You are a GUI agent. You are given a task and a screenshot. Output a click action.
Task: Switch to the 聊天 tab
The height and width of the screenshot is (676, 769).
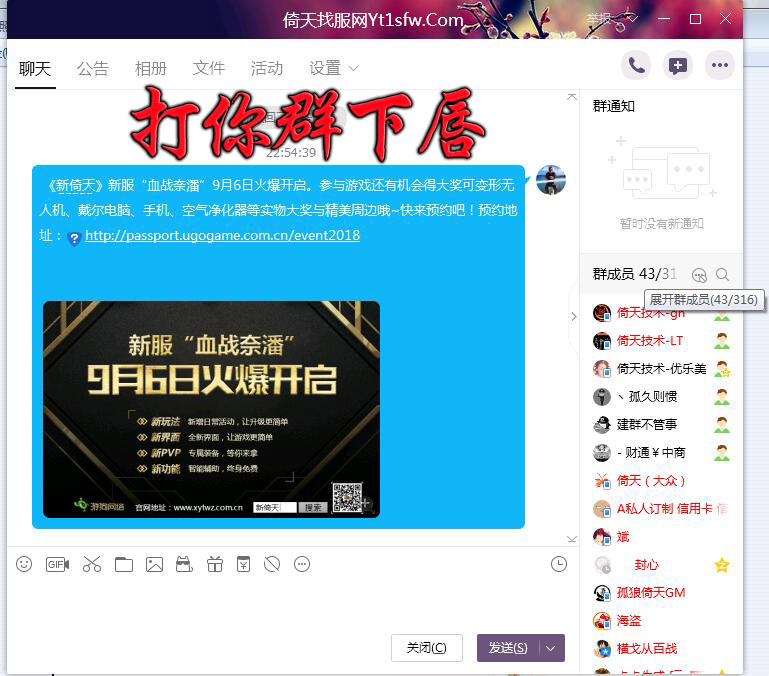coord(35,68)
